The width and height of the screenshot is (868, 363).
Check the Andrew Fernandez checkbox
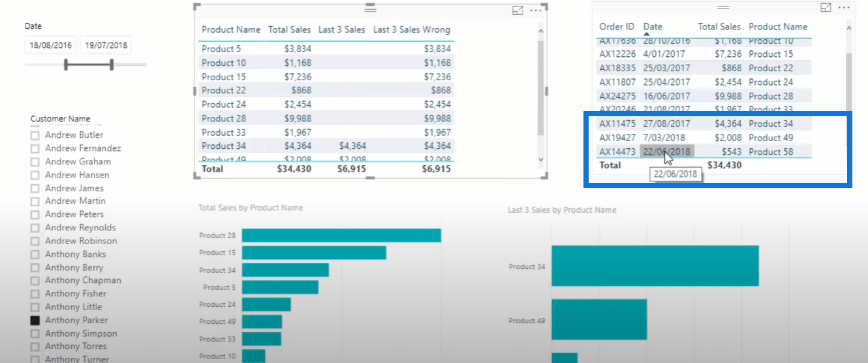(35, 148)
